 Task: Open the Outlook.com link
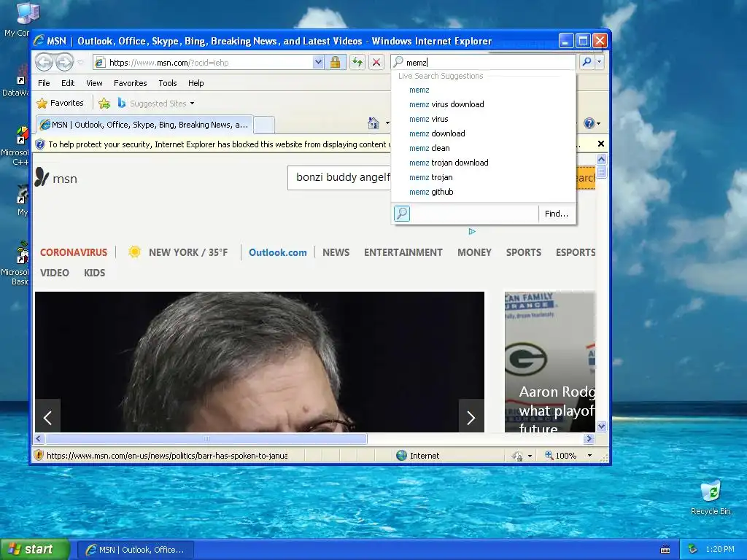(x=278, y=252)
